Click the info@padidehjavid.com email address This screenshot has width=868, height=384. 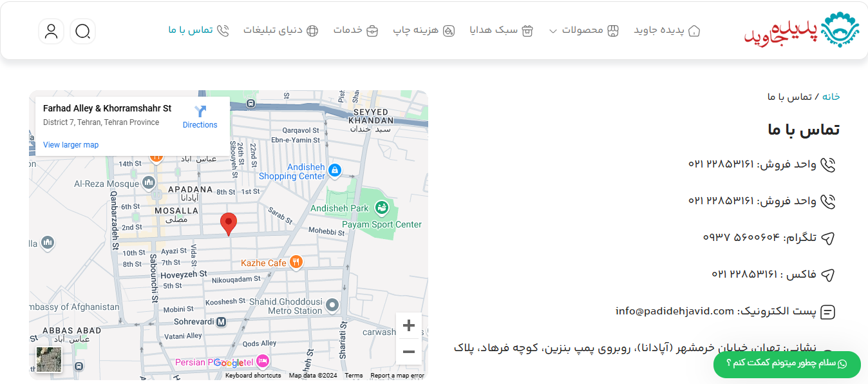tap(675, 311)
